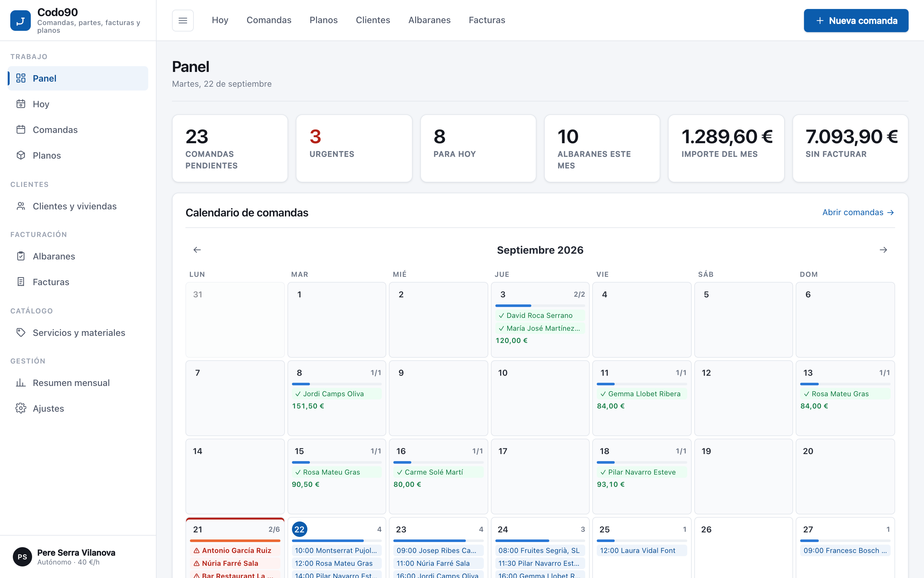
Task: Go to previous month with left arrow
Action: pyautogui.click(x=197, y=250)
